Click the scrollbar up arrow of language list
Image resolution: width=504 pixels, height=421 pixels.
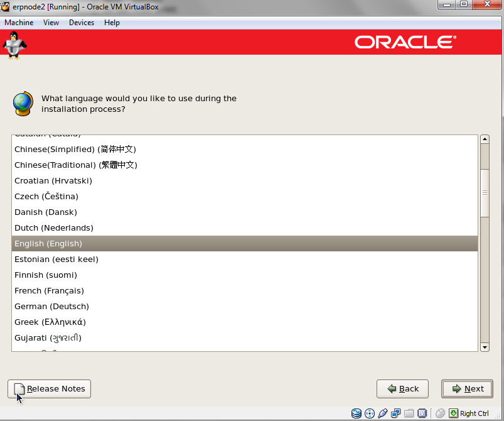[x=485, y=139]
